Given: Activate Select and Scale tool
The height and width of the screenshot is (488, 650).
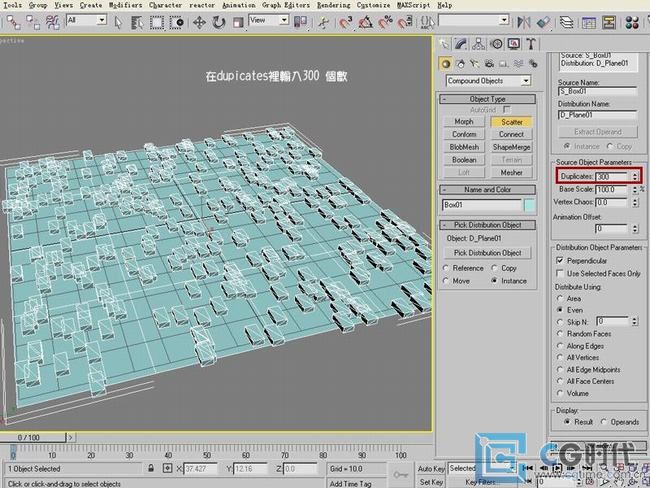Looking at the screenshot, I should coord(238,22).
